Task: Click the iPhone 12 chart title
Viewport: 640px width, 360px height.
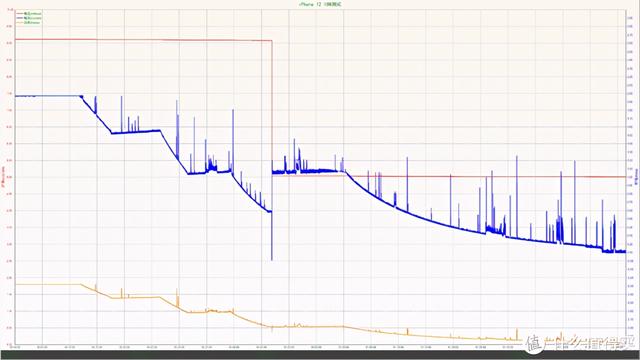Action: [x=320, y=4]
